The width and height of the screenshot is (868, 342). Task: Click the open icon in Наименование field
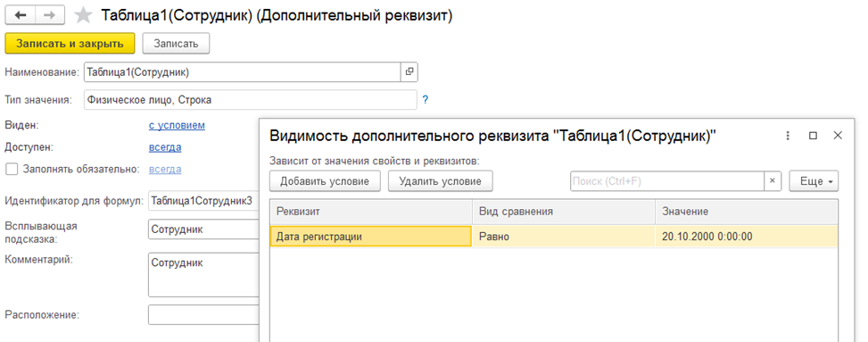[x=409, y=71]
